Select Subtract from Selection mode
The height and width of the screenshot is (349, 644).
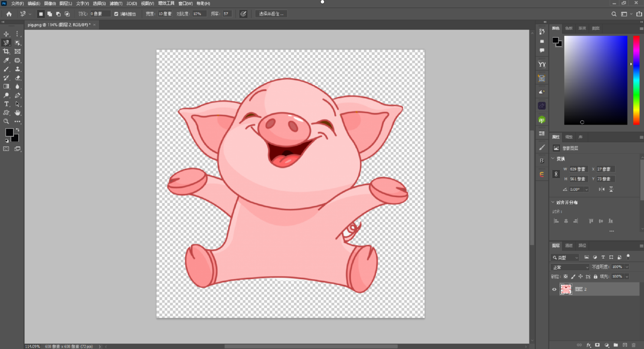click(x=58, y=14)
